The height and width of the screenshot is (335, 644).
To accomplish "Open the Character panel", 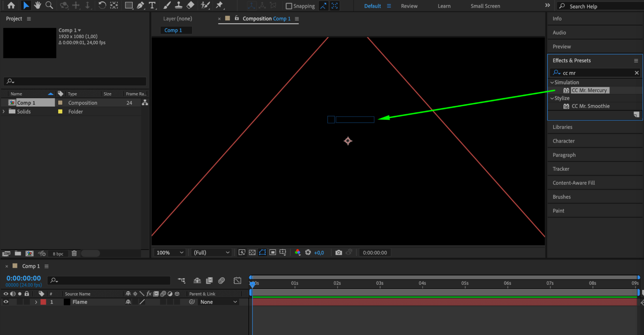I will click(563, 141).
